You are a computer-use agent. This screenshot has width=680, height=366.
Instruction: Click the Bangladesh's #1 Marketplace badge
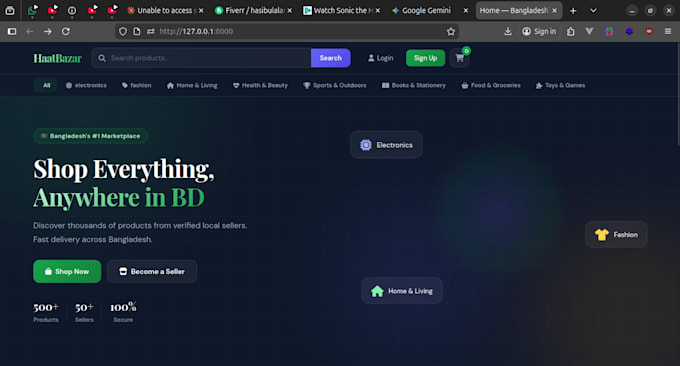click(91, 136)
